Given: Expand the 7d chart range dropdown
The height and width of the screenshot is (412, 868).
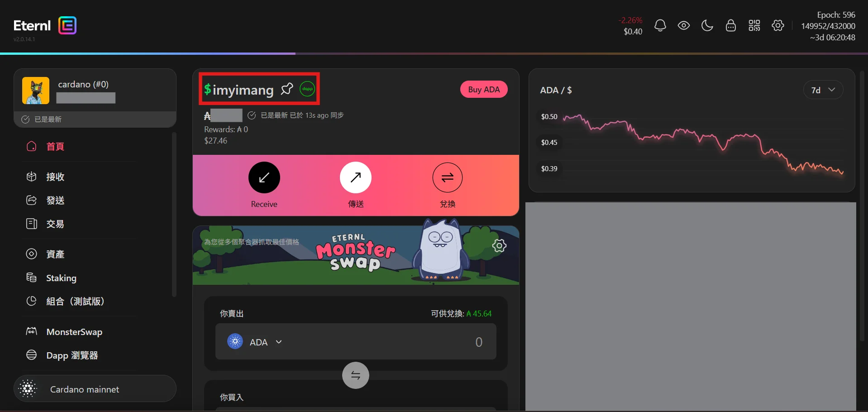Looking at the screenshot, I should [x=823, y=90].
